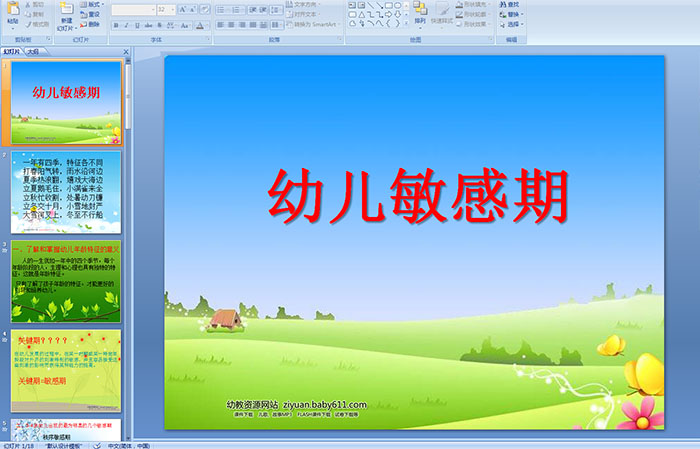Select the Oval shape
Image resolution: width=700 pixels, height=449 pixels.
[398, 5]
